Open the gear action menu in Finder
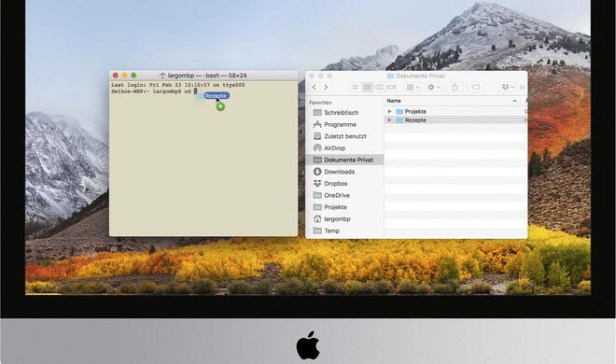This screenshot has height=364, width=616. 434,87
